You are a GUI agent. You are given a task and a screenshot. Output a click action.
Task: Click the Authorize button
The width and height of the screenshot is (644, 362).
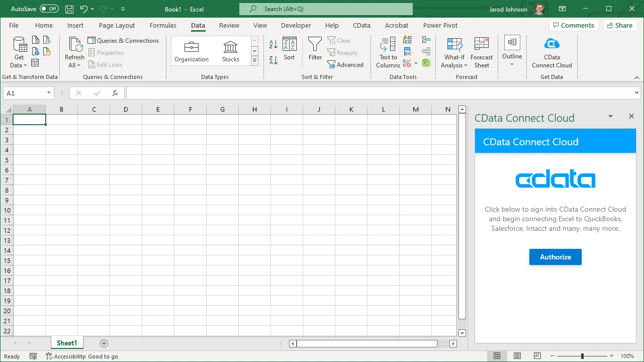click(x=555, y=257)
